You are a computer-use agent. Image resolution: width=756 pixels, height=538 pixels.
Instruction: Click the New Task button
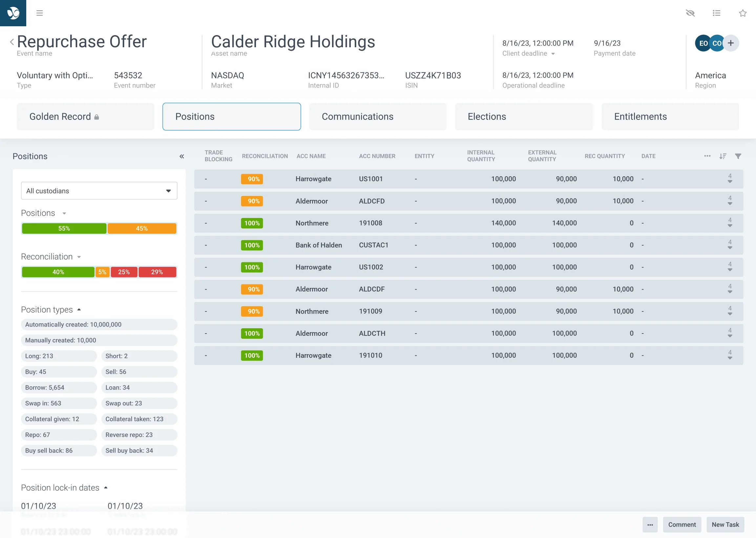click(725, 525)
